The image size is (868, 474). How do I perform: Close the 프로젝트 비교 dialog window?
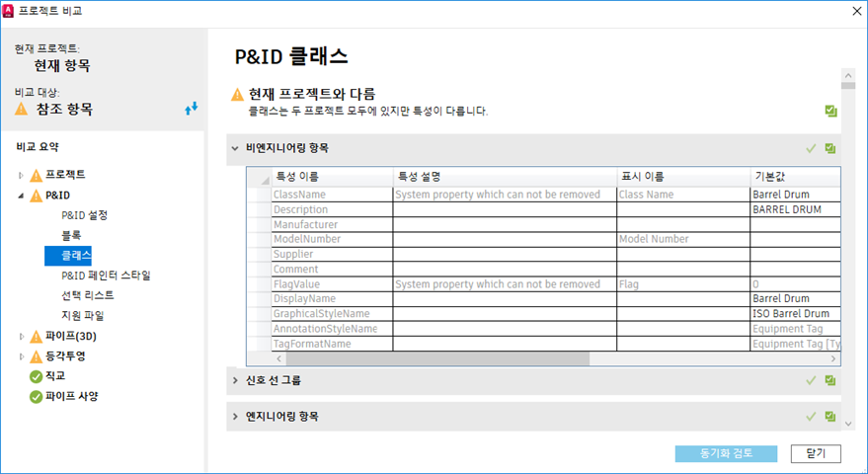pos(856,11)
